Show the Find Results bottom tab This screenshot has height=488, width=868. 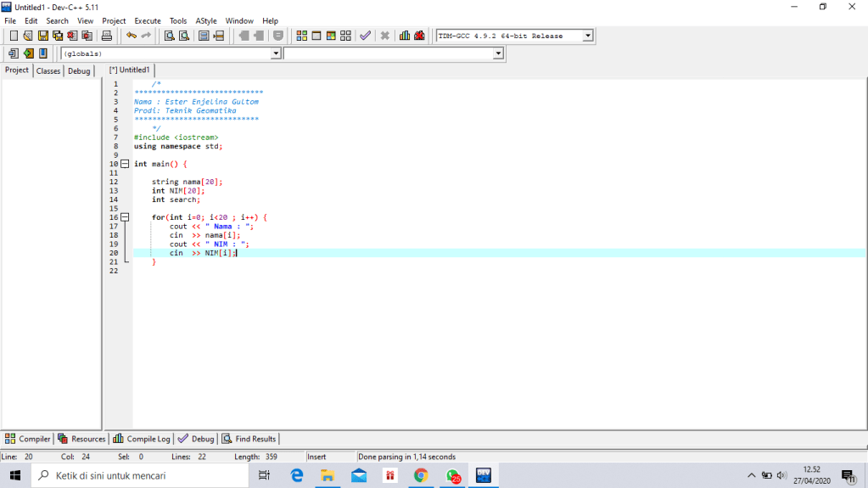249,439
